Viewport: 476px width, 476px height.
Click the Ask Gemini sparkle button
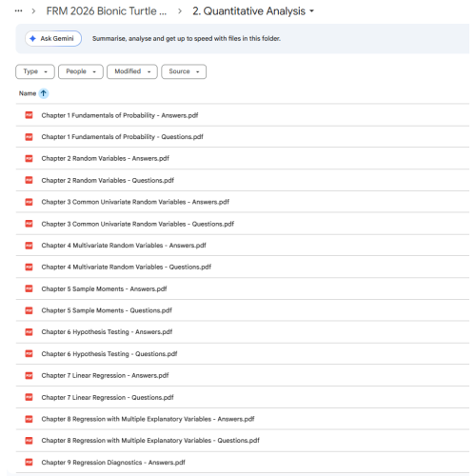point(53,38)
